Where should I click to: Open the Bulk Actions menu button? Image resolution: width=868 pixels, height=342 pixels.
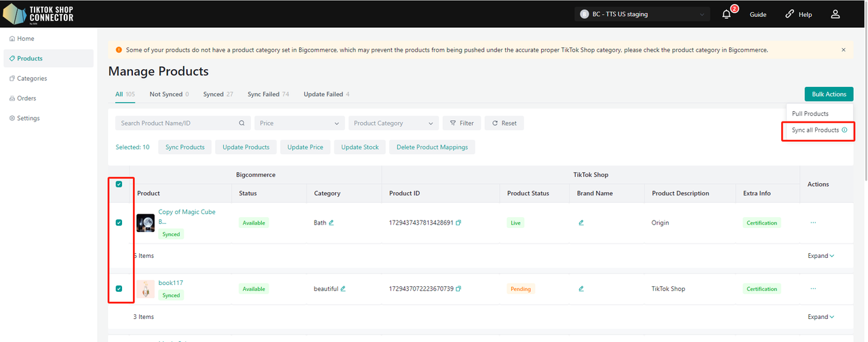coord(829,94)
